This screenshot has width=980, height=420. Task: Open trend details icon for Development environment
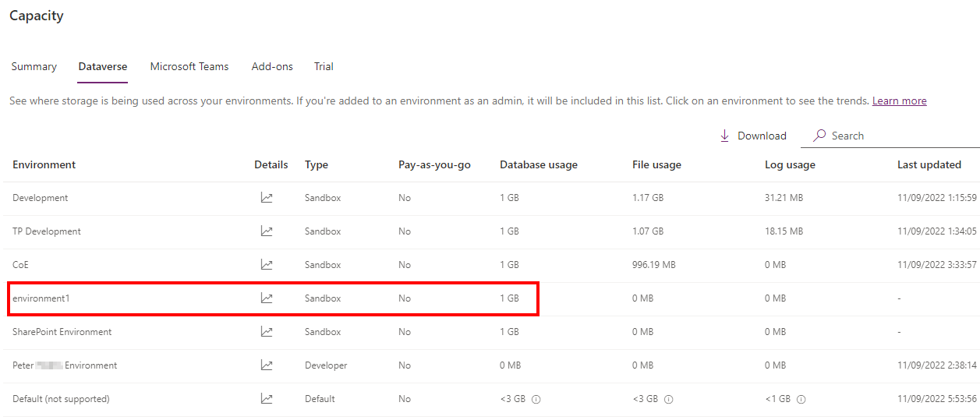point(267,198)
